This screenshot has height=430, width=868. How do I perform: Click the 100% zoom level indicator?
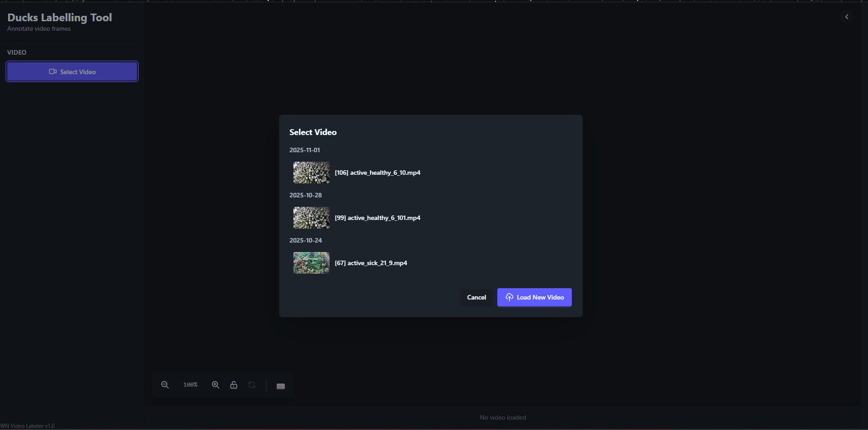click(190, 385)
